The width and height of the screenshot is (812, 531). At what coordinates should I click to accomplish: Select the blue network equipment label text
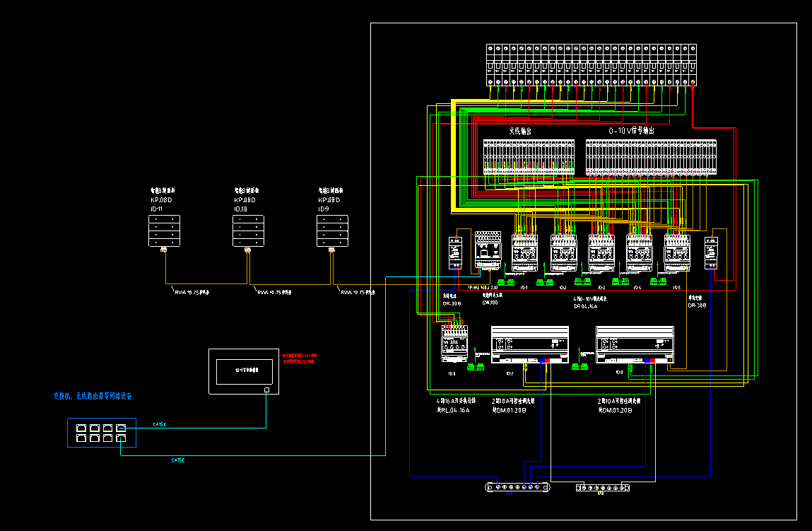(x=92, y=396)
